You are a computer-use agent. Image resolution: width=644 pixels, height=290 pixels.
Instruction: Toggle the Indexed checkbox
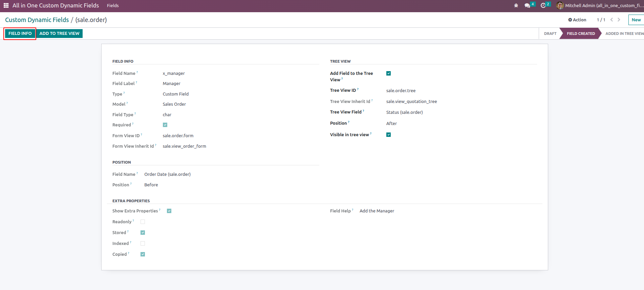point(143,243)
